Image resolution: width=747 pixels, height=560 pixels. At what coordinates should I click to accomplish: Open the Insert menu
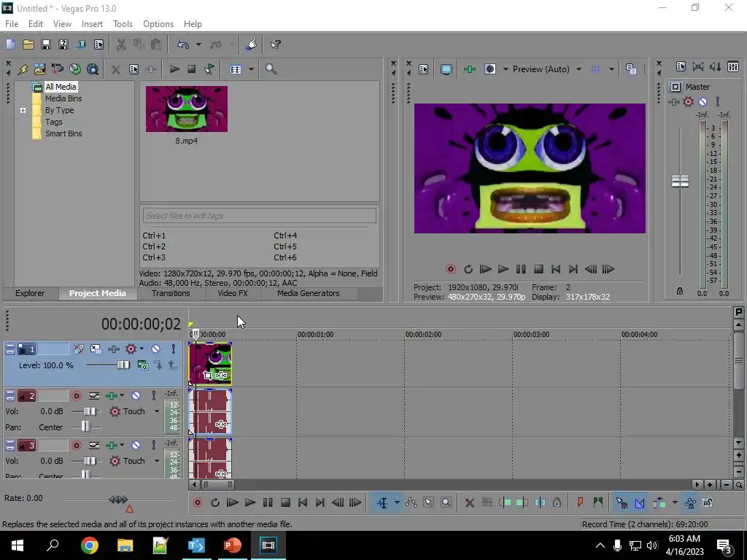pyautogui.click(x=92, y=24)
